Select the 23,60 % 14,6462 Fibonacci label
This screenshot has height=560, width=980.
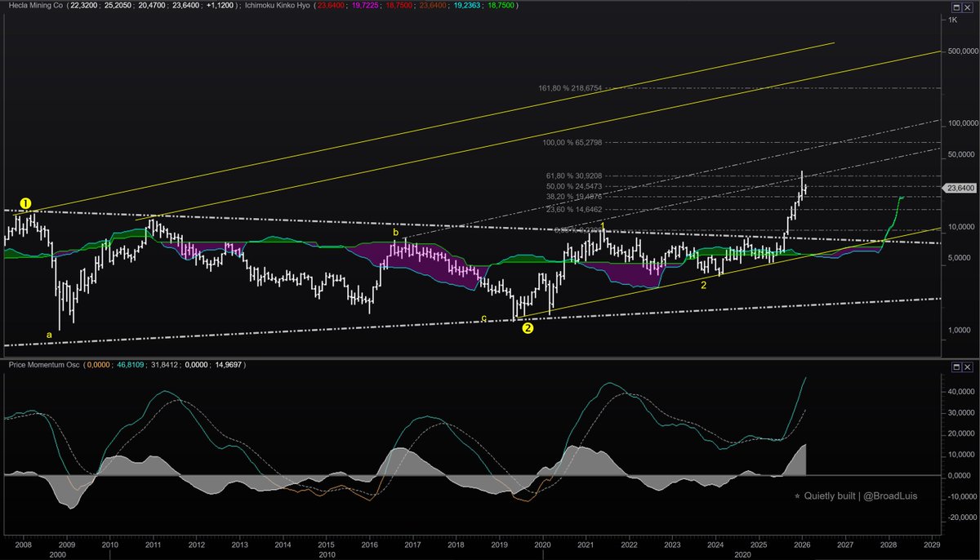(x=574, y=210)
